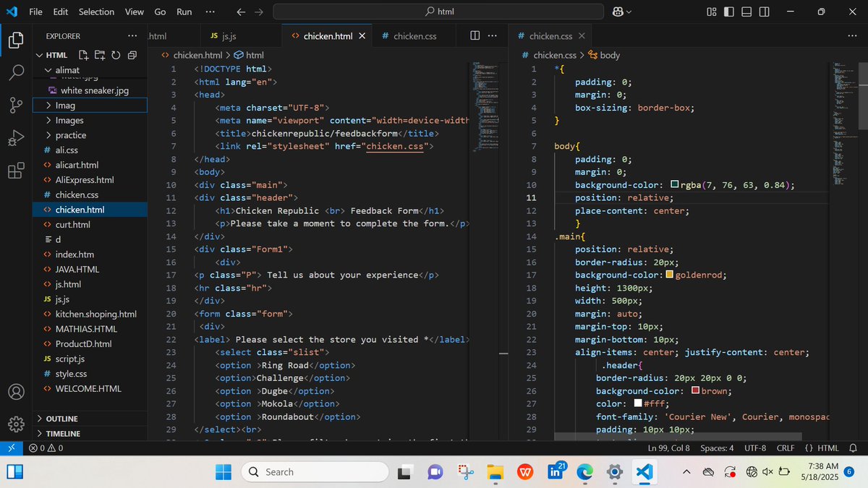Open Microsoft Edge from the taskbar
The image size is (868, 488).
[x=584, y=472]
